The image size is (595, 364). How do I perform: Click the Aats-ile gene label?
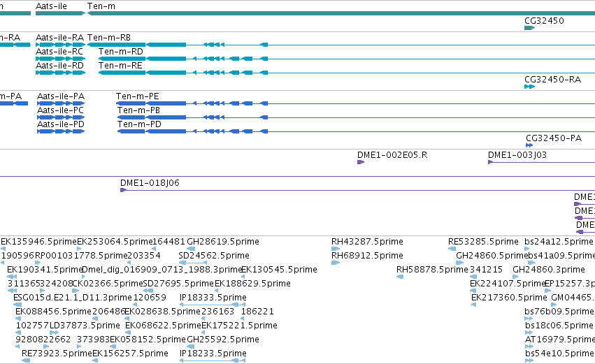click(51, 6)
